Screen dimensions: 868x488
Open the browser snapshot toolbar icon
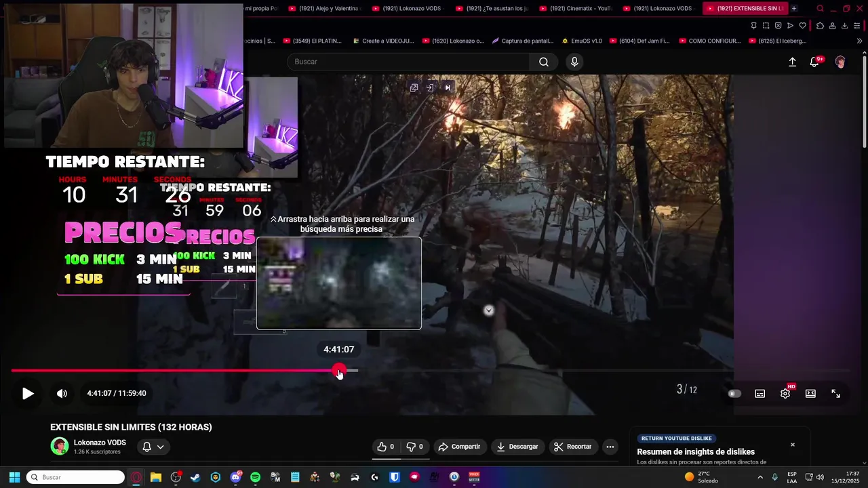pyautogui.click(x=766, y=26)
